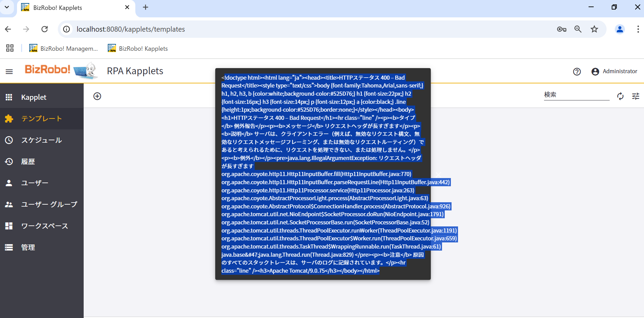Open スケジュール from the sidebar
Image resolution: width=644 pixels, height=318 pixels.
click(41, 140)
